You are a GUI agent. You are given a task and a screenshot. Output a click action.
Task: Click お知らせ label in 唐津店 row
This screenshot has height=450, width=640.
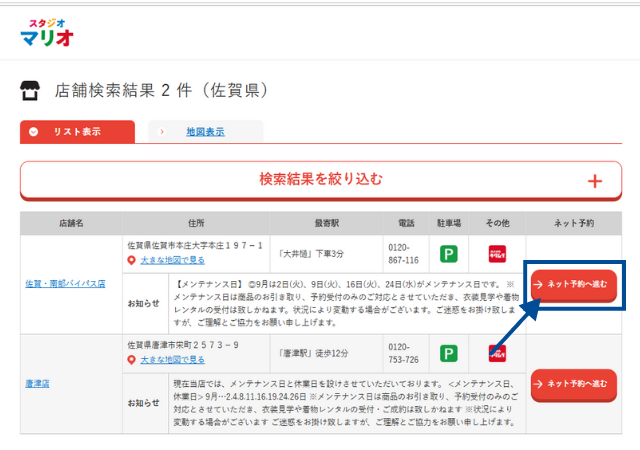click(x=144, y=403)
